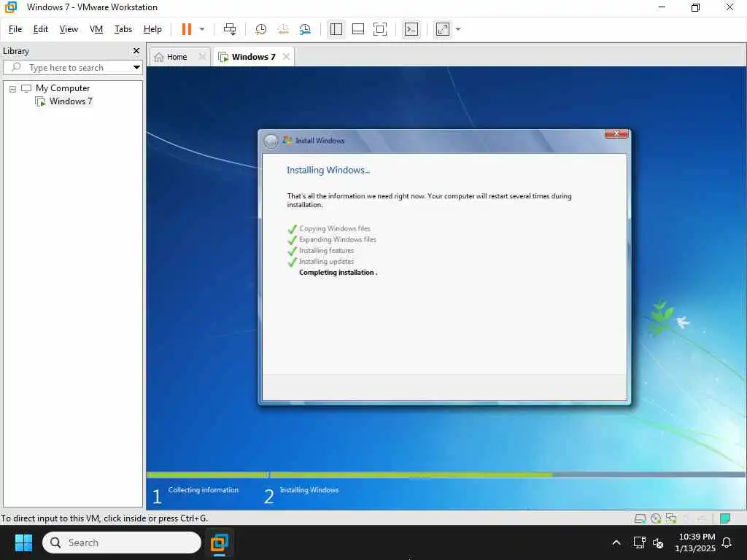Open the power options dropdown beside pause
Image resolution: width=747 pixels, height=560 pixels.
pos(202,29)
